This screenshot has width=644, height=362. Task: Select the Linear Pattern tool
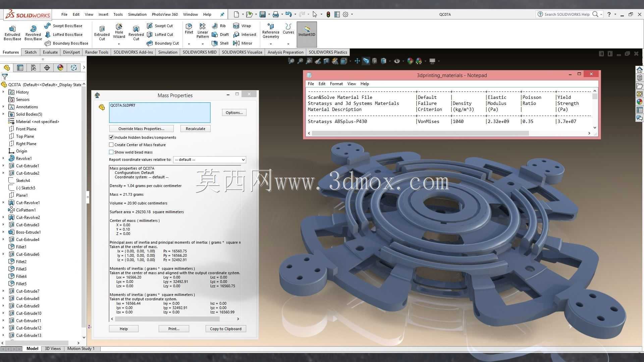[203, 31]
